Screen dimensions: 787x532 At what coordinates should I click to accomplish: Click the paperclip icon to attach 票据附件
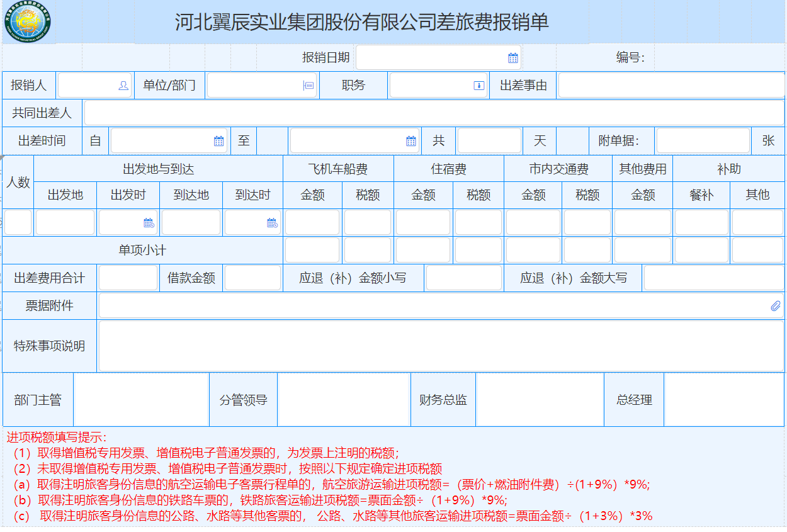(x=775, y=306)
